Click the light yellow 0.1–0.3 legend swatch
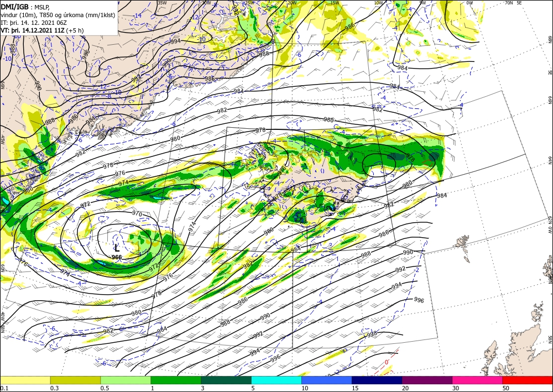The width and height of the screenshot is (553, 392). 25,380
